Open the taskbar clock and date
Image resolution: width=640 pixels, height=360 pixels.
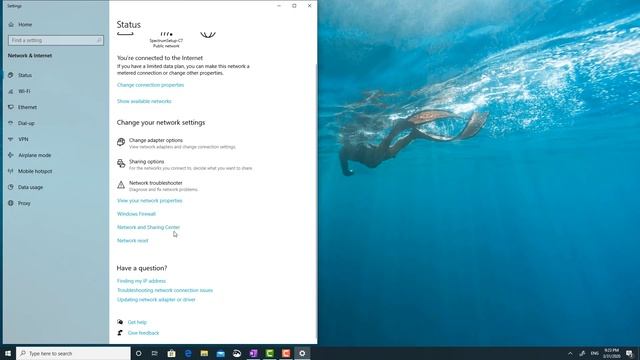[x=611, y=353]
